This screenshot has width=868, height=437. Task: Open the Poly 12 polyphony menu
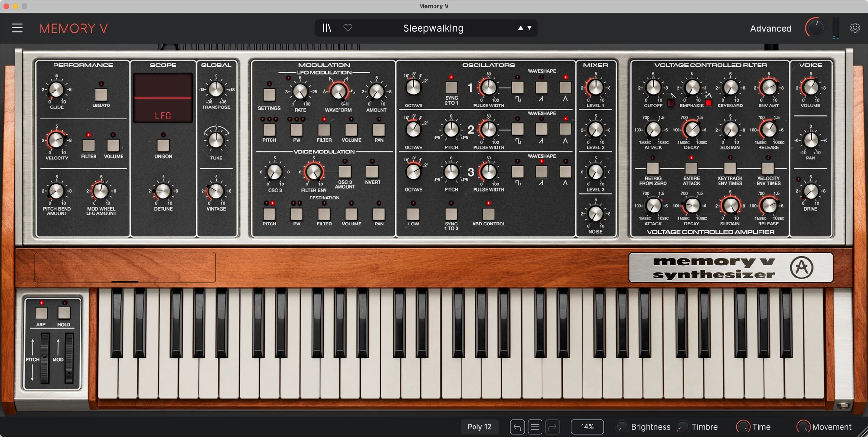pos(479,427)
